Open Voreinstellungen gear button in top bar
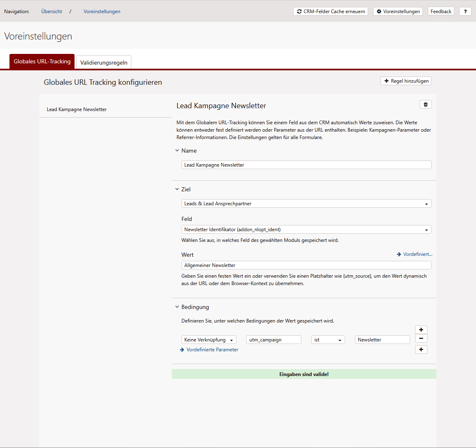 click(398, 12)
